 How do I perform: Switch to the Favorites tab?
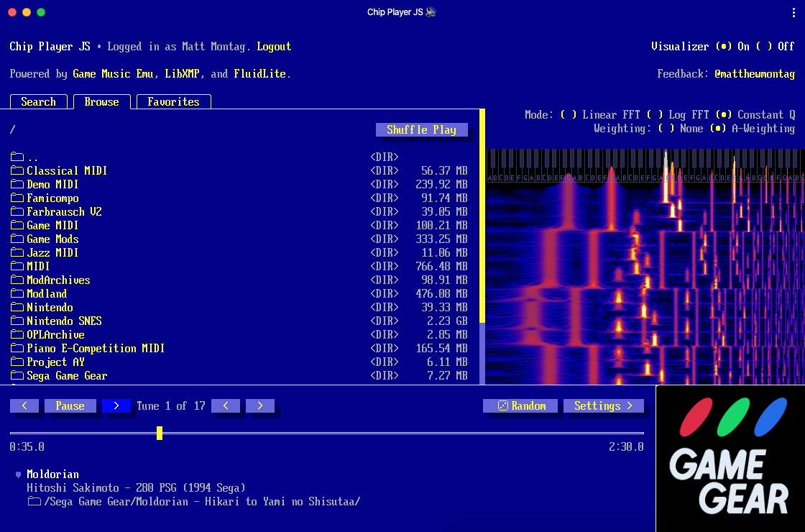tap(173, 102)
